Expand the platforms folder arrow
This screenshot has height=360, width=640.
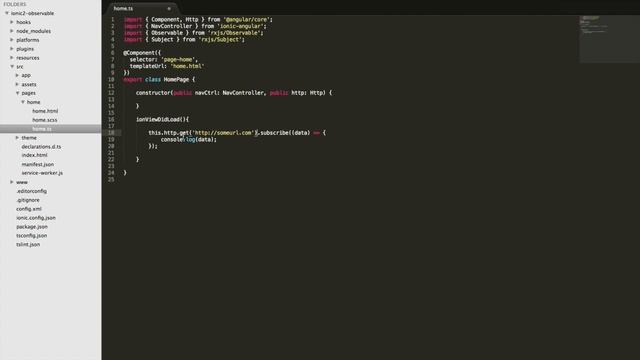12,40
